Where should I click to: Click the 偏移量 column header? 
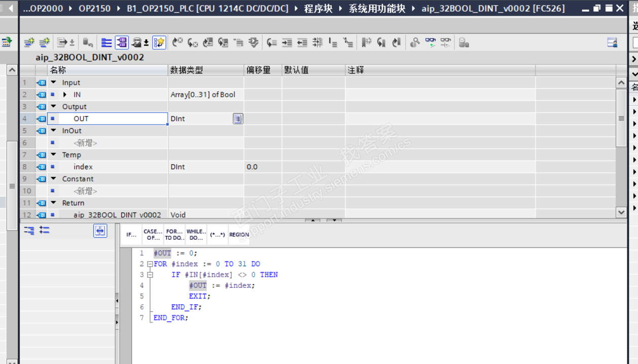263,70
